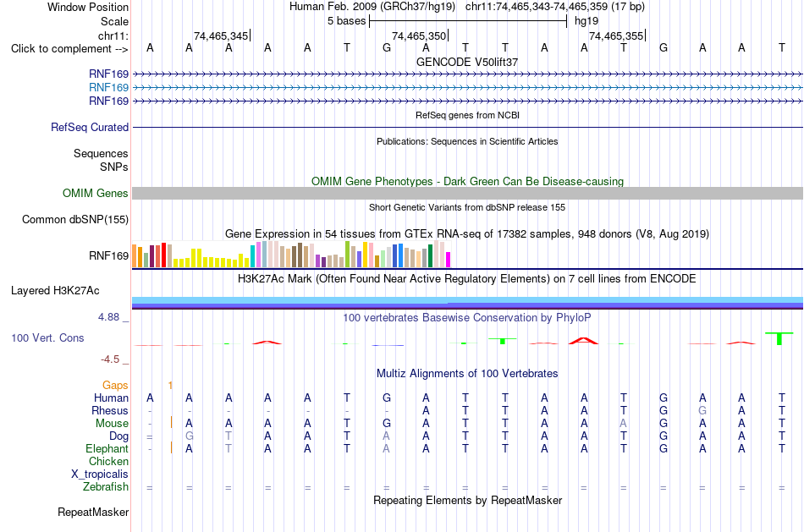Click the light blue RNF169 gene label

click(108, 87)
